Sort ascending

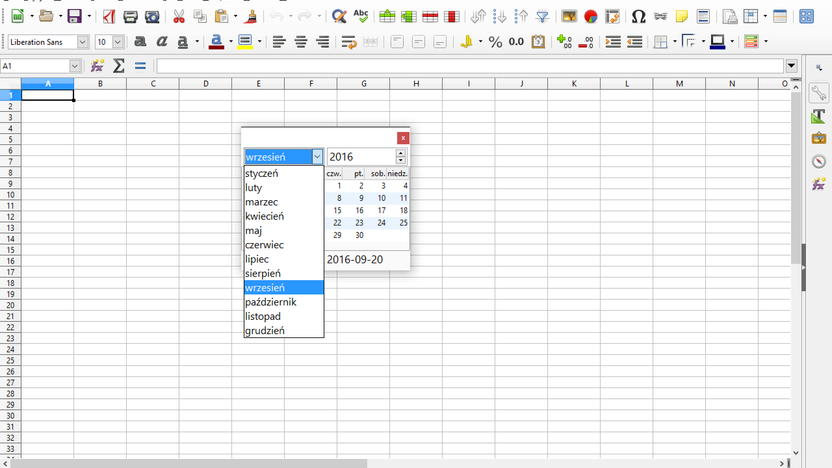[x=500, y=16]
